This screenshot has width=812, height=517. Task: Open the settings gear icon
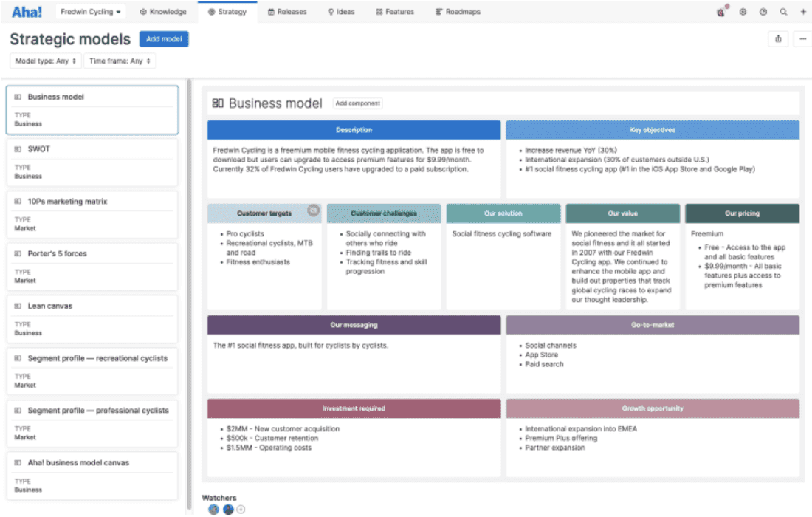pyautogui.click(x=743, y=12)
